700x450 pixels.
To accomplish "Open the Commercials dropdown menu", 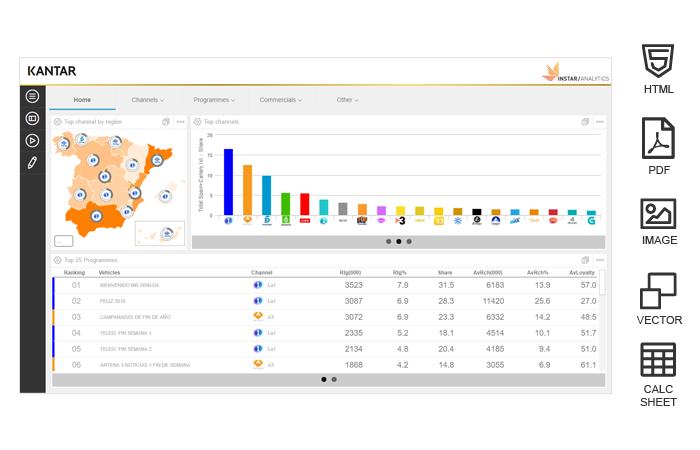I will 281,100.
